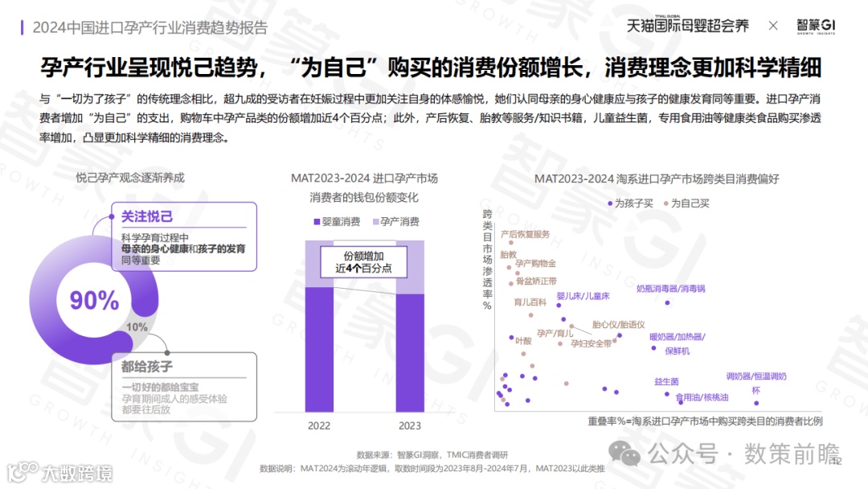Click the 叶酸 scatter label

click(x=523, y=340)
